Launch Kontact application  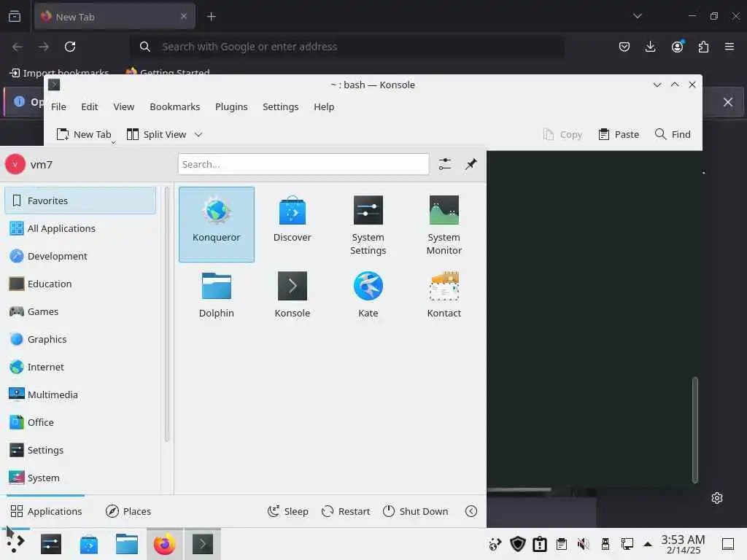[x=444, y=295]
